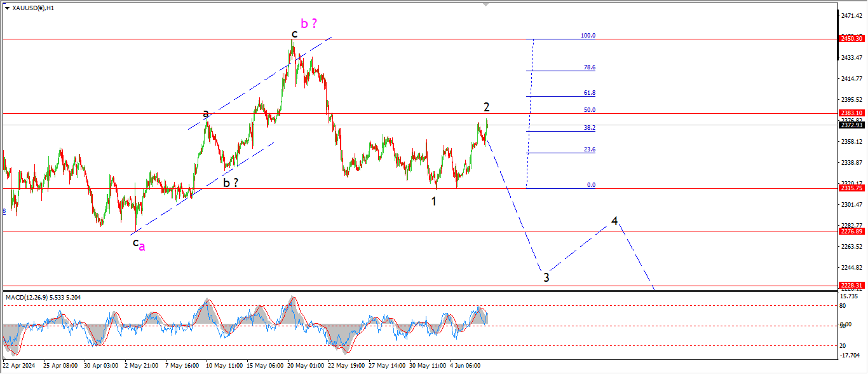Click the gray chart shift triangle marker
This screenshot has height=374, width=868.
(487, 4)
